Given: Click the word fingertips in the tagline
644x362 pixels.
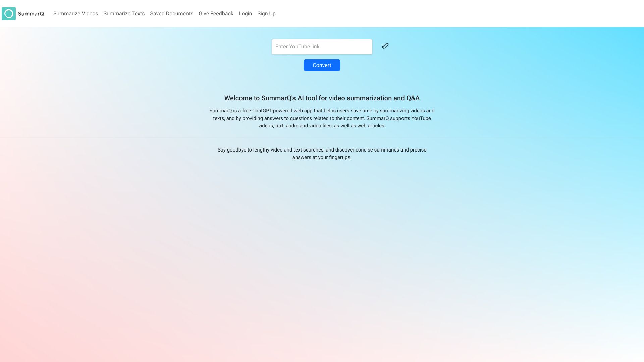Looking at the screenshot, I should (x=339, y=157).
